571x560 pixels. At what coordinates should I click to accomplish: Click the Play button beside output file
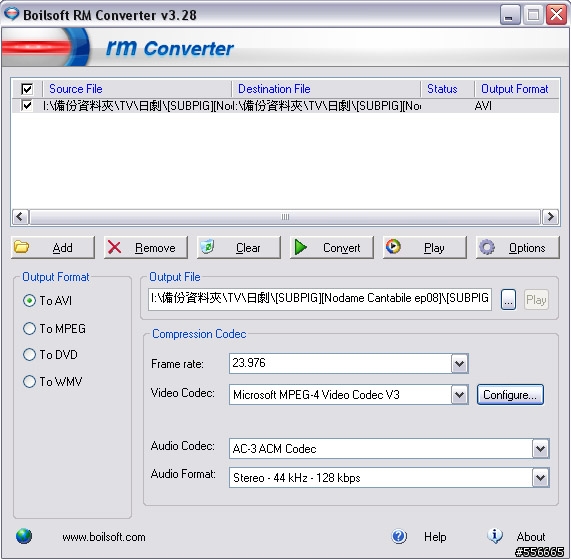click(x=536, y=300)
